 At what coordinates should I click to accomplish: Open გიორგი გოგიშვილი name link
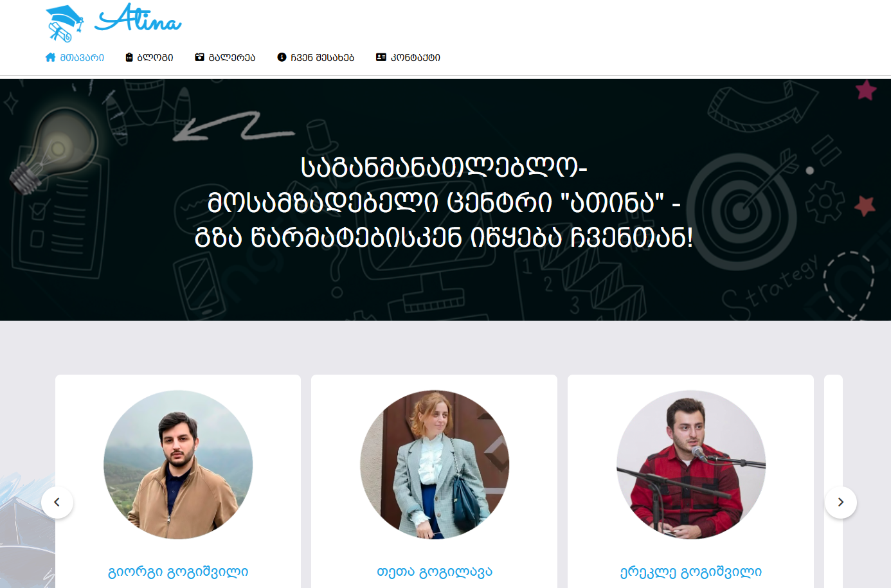pos(178,571)
